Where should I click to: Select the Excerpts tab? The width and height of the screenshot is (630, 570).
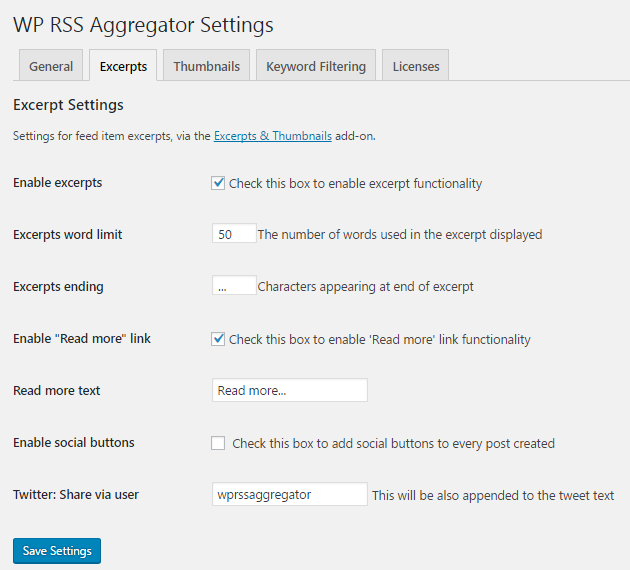coord(123,65)
